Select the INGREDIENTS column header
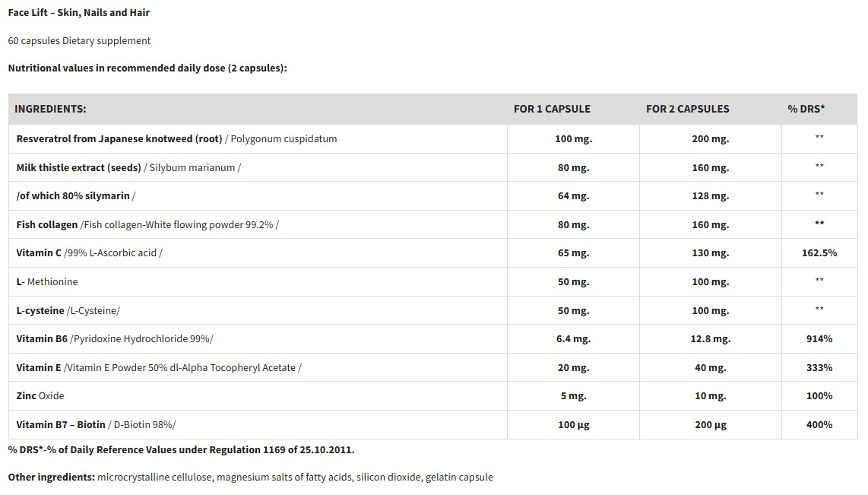This screenshot has width=868, height=495. pos(50,109)
